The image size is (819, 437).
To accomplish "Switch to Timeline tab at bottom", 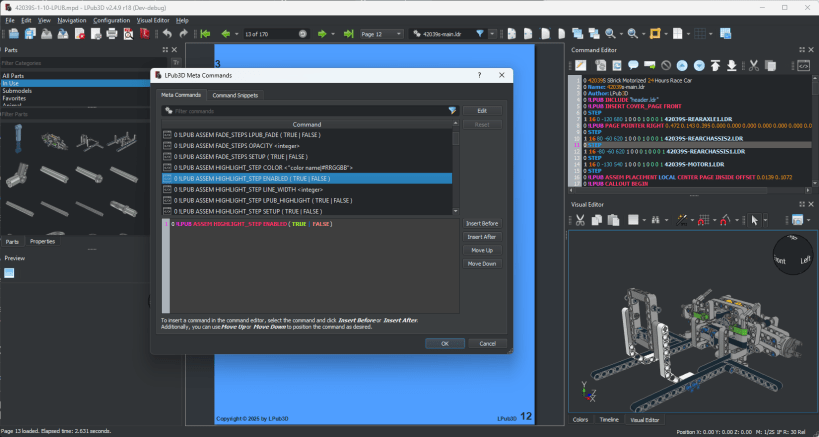I will click(609, 420).
